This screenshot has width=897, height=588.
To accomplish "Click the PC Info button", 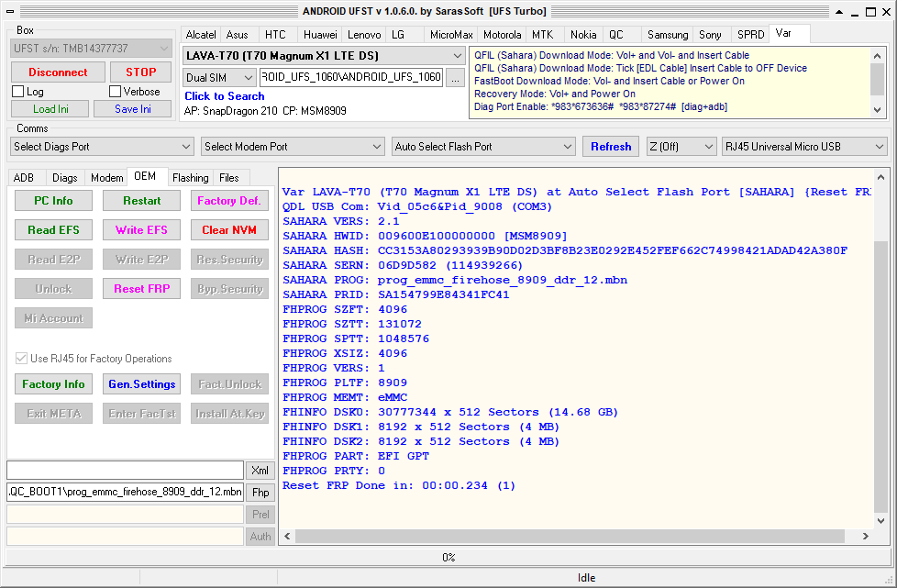I will [53, 201].
